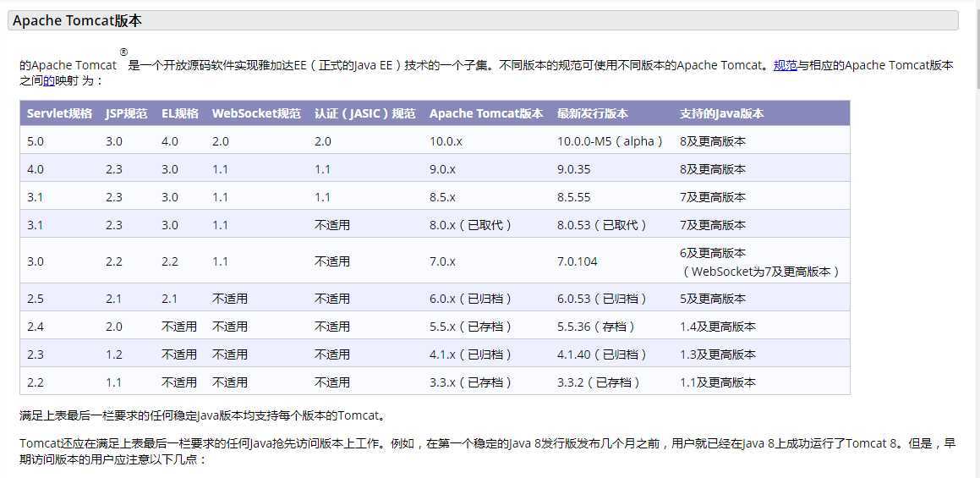
Task: Click the WebSocket规范 column header
Action: (x=256, y=114)
